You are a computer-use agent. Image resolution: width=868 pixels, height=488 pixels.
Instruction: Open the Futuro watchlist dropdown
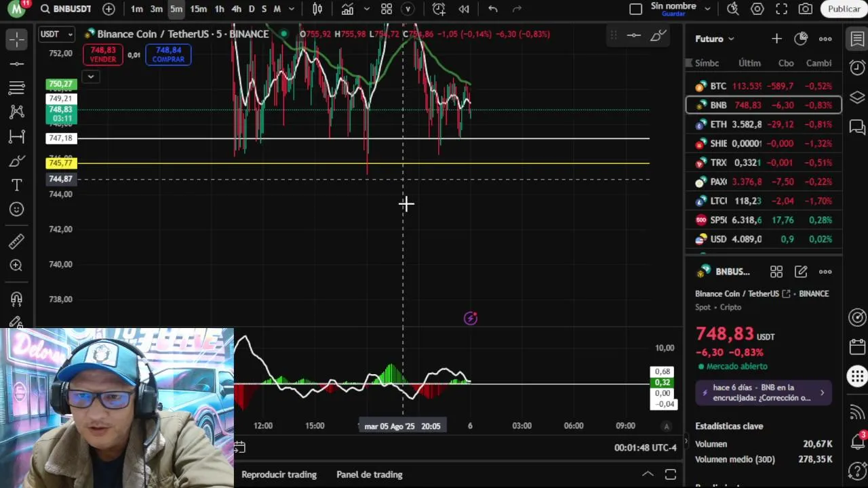pyautogui.click(x=715, y=39)
